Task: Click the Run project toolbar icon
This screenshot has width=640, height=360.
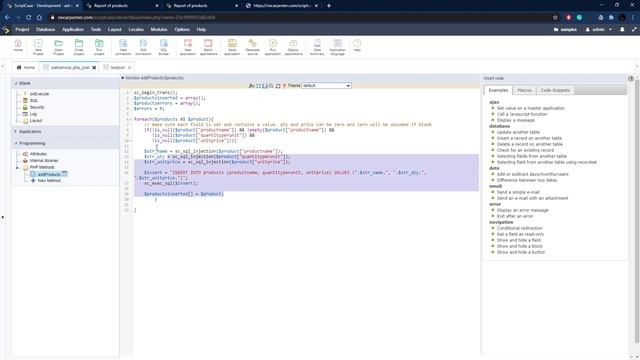Action: pyautogui.click(x=99, y=47)
